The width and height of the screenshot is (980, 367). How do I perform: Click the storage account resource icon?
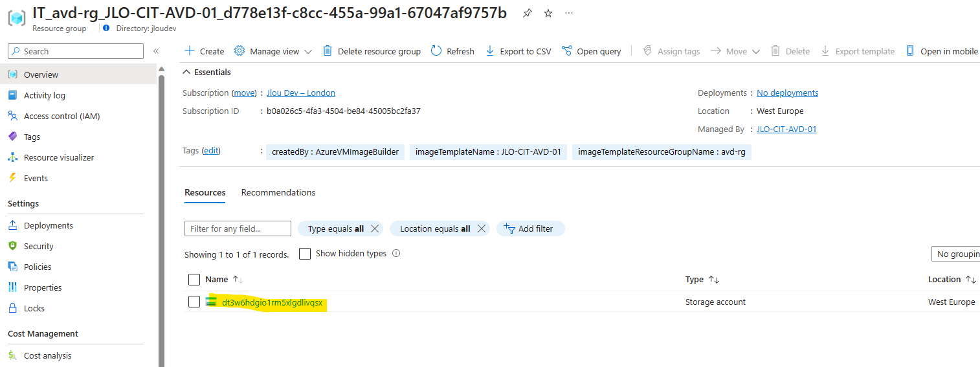pos(211,302)
